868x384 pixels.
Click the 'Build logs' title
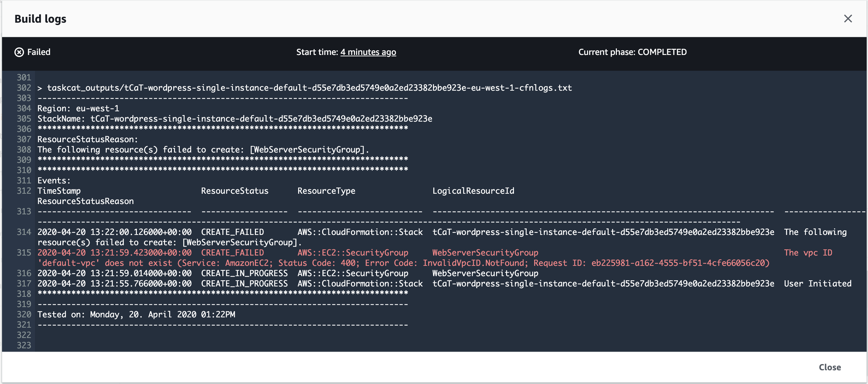pos(40,19)
